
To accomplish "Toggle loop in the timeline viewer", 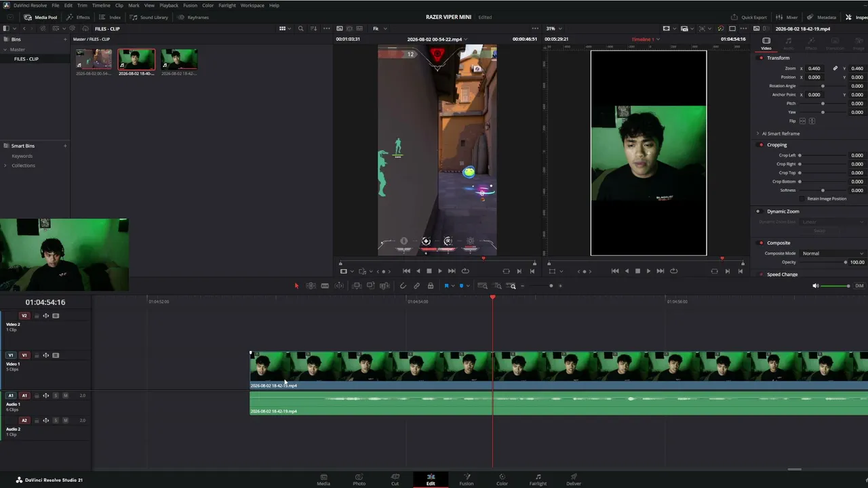I will tap(673, 271).
